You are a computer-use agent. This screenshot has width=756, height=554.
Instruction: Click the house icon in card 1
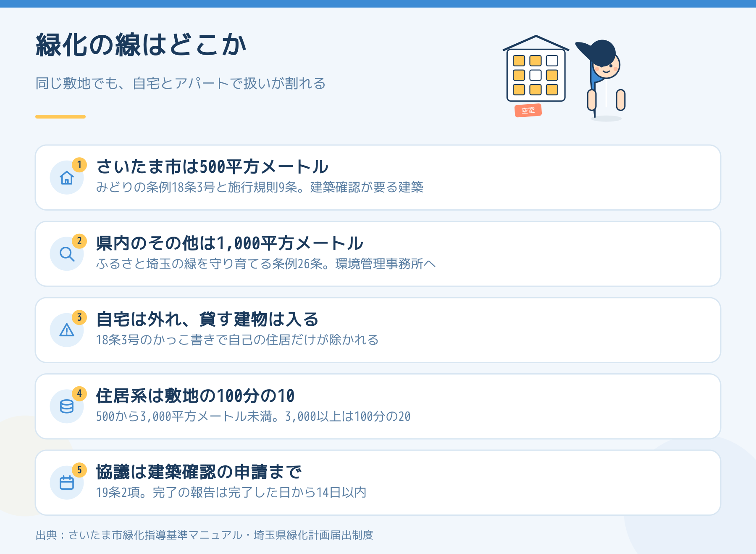tap(67, 178)
